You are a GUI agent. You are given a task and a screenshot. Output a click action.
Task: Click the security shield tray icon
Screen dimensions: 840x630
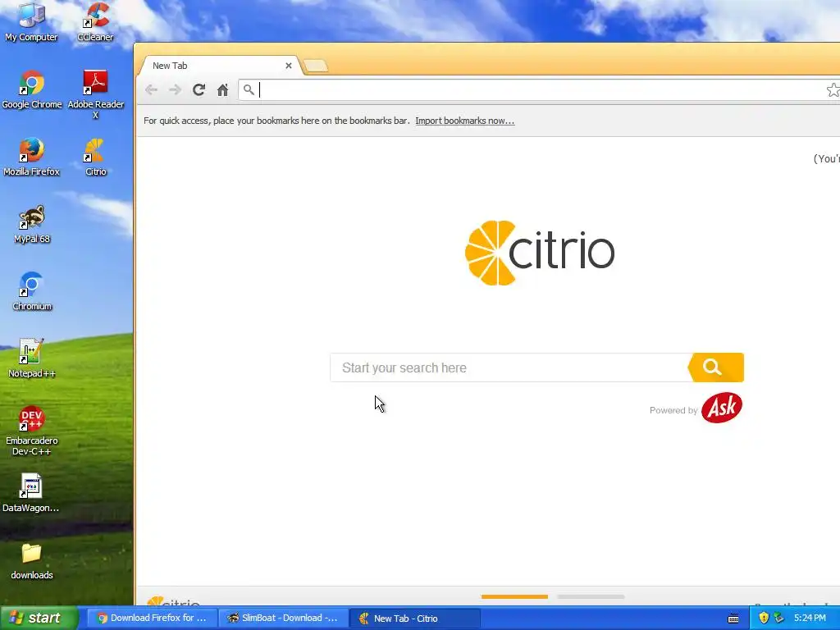point(764,618)
